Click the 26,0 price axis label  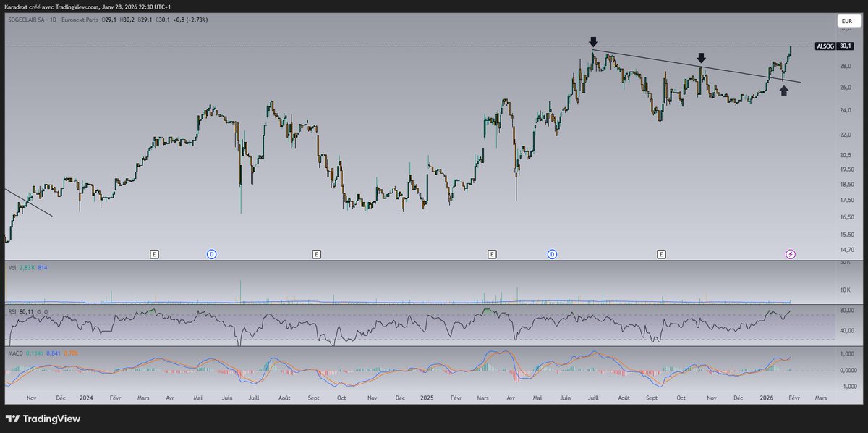coord(844,88)
